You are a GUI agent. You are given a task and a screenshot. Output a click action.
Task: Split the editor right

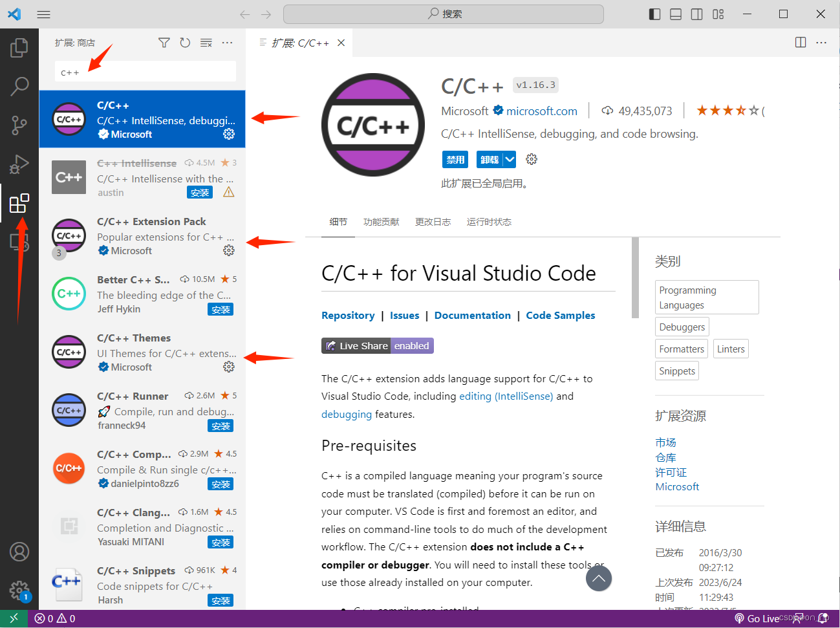[801, 42]
